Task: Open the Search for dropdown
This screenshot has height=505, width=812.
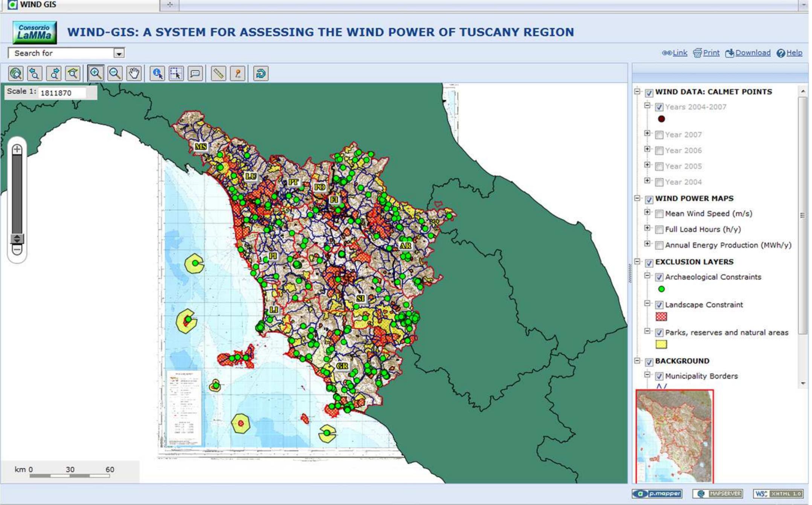Action: click(x=119, y=54)
